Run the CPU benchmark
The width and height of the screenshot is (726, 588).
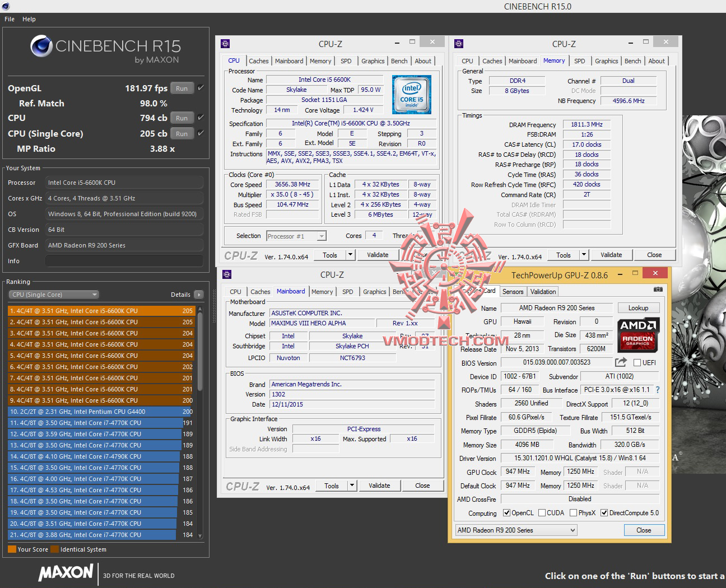(182, 118)
